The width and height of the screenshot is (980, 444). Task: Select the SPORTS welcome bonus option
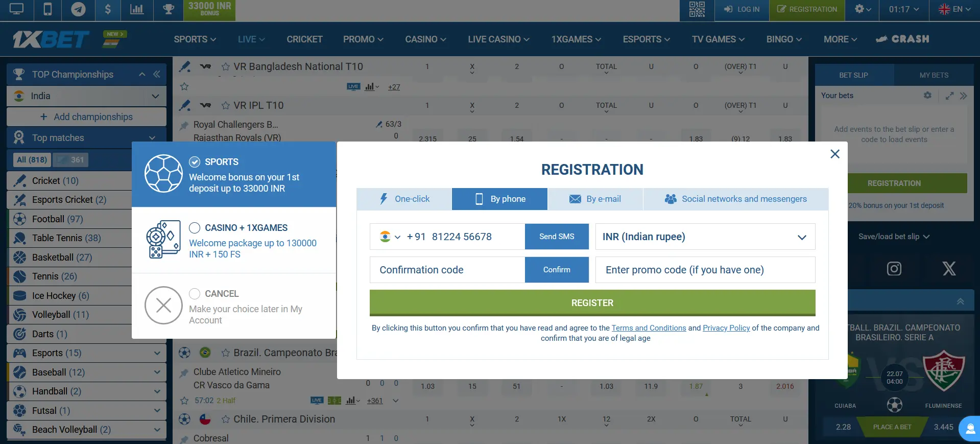tap(234, 174)
